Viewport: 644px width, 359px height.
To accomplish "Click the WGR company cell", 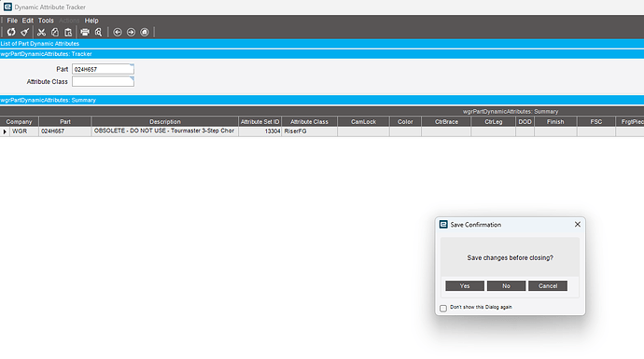I will click(24, 131).
